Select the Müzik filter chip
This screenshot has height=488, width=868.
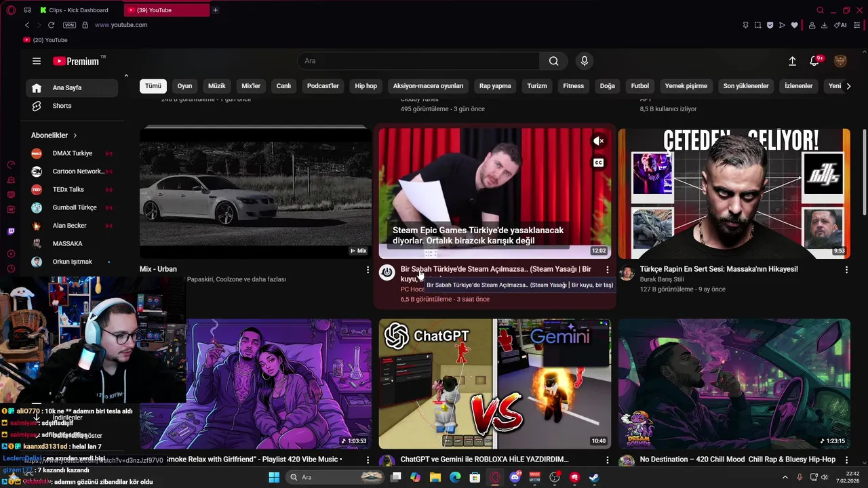click(x=216, y=86)
